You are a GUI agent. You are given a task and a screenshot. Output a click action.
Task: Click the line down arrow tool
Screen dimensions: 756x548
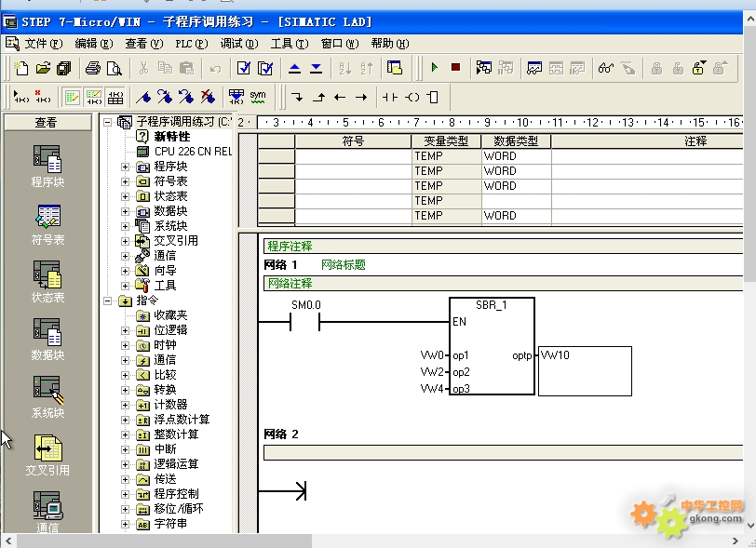click(298, 98)
